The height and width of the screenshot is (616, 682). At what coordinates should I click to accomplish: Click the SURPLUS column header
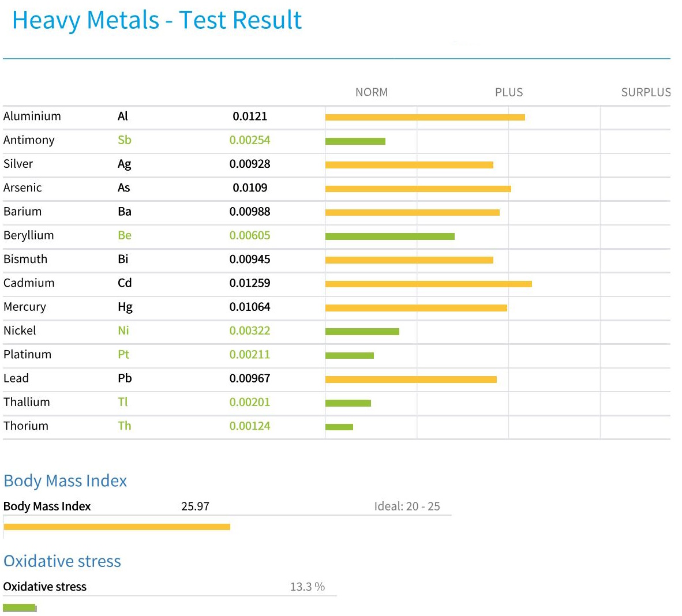pyautogui.click(x=645, y=92)
